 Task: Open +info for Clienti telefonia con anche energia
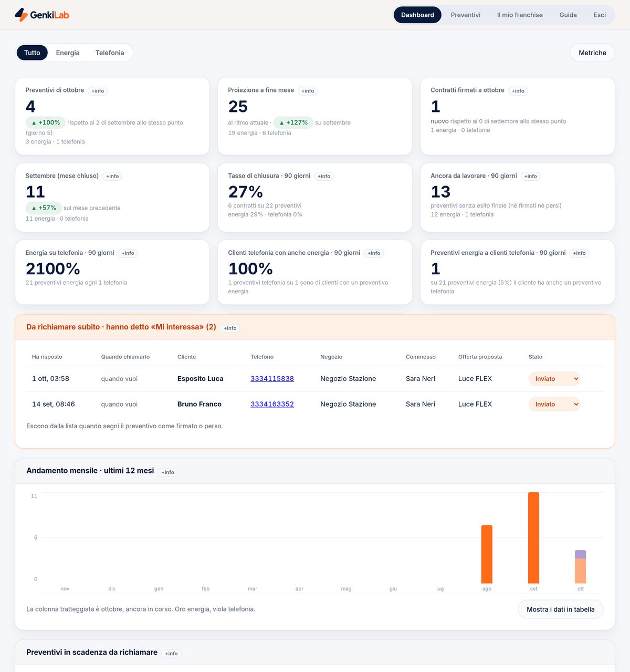coord(374,253)
